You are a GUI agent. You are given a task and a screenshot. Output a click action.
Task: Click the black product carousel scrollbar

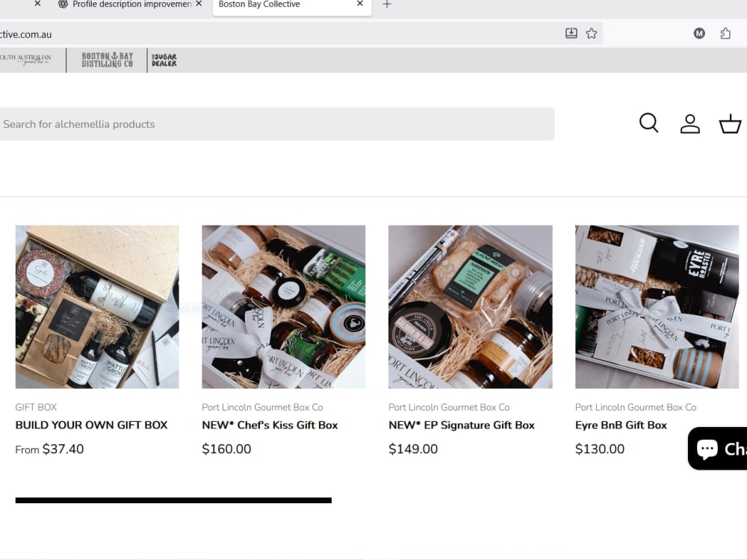click(x=173, y=500)
